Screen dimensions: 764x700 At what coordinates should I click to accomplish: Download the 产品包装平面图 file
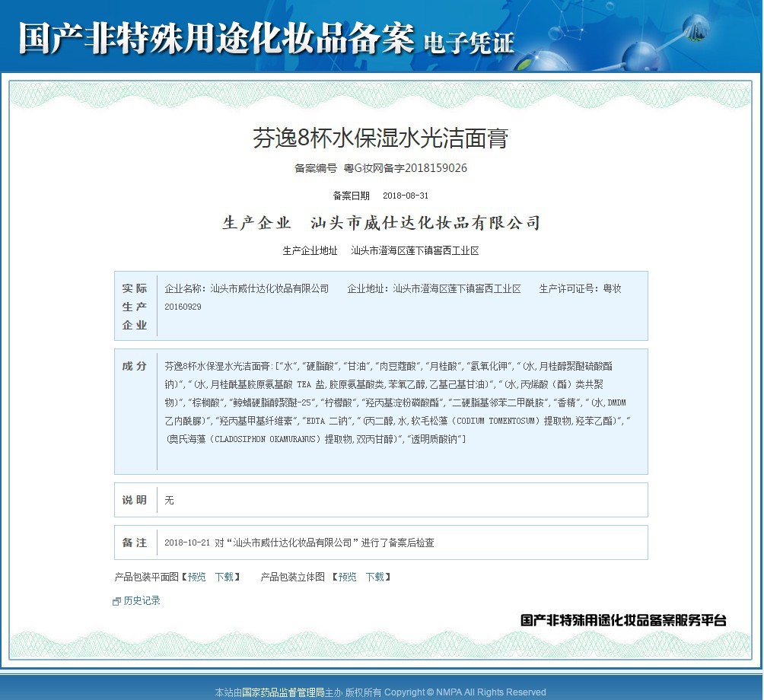(224, 577)
